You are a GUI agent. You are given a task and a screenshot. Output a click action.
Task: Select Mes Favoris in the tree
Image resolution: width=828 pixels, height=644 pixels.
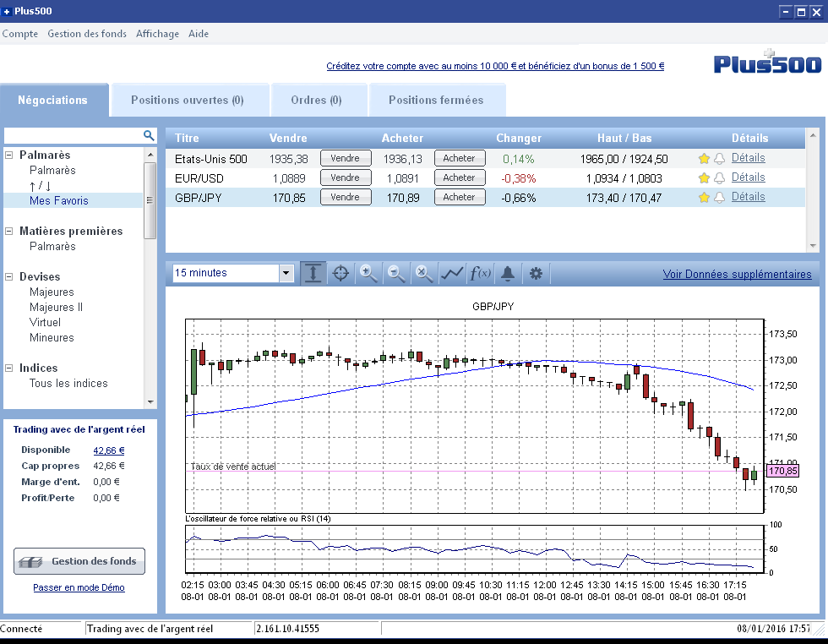(58, 201)
